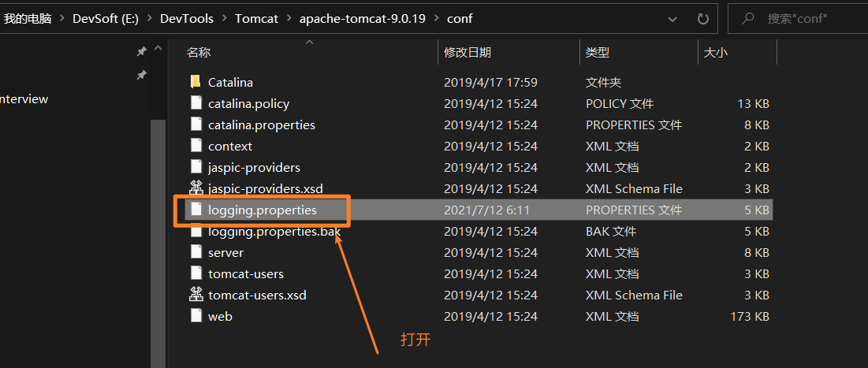This screenshot has width=868, height=368.
Task: Click the logging.properties file icon
Action: [x=196, y=210]
